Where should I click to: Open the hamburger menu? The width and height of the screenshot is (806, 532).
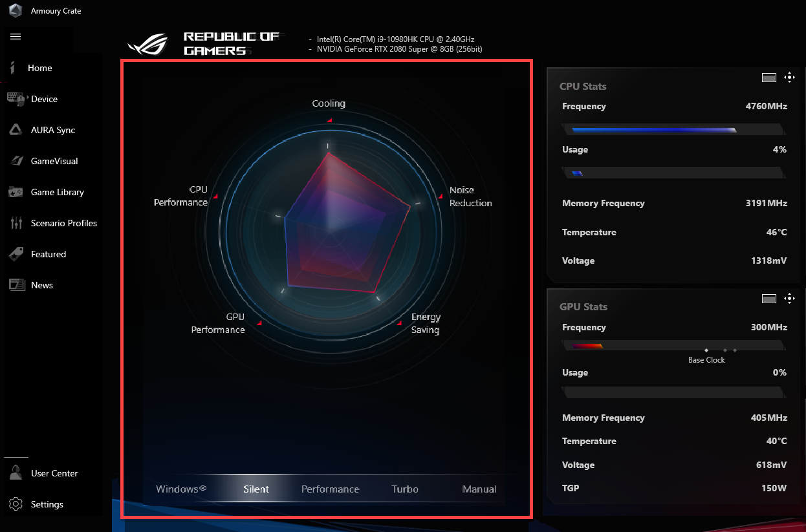click(16, 36)
